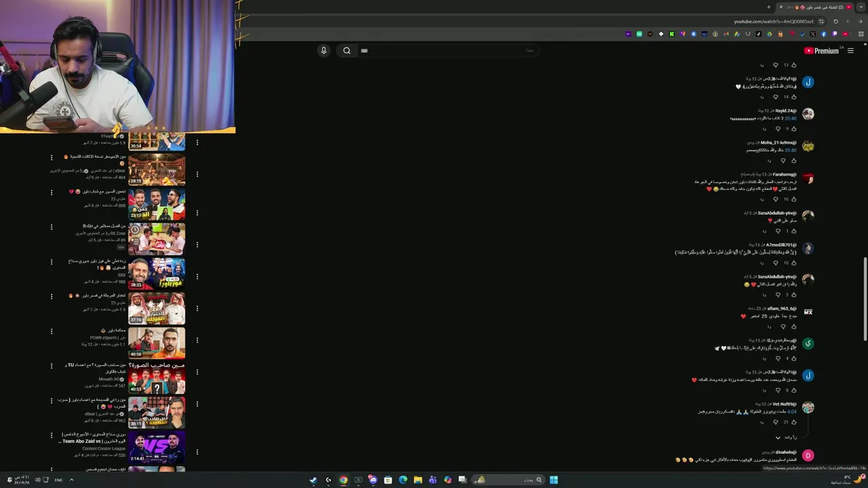The width and height of the screenshot is (868, 488).
Task: Like the comment by Rayid.24
Action: [x=793, y=128]
